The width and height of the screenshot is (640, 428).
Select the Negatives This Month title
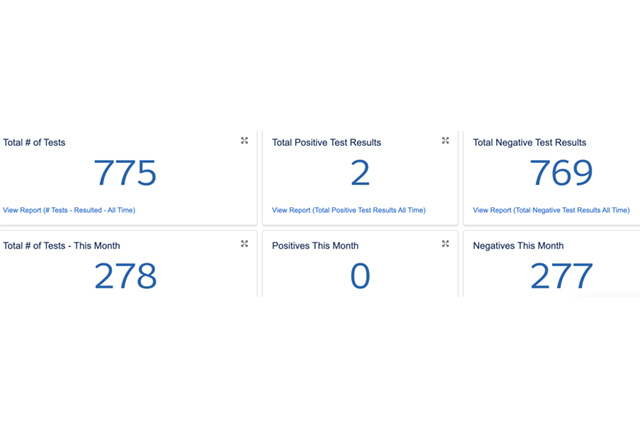(x=518, y=245)
